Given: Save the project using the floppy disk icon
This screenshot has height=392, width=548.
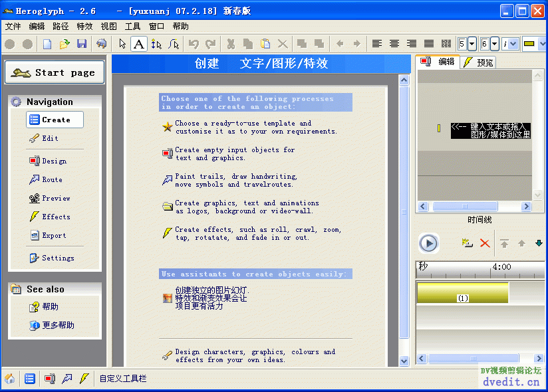Looking at the screenshot, I should click(x=82, y=44).
